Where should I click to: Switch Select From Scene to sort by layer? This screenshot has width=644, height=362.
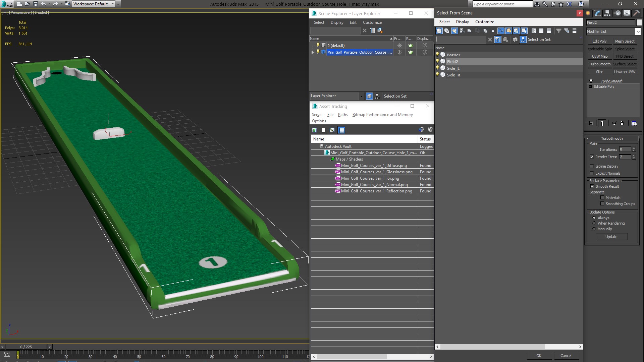(x=515, y=40)
